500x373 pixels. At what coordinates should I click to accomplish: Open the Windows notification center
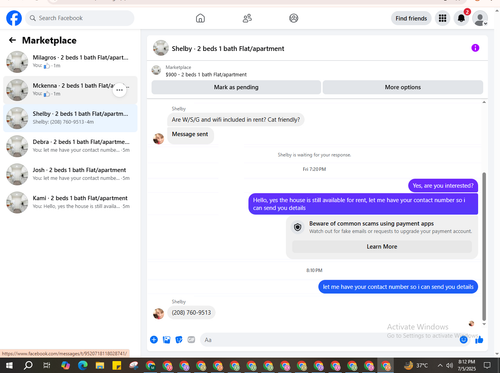[x=487, y=365]
